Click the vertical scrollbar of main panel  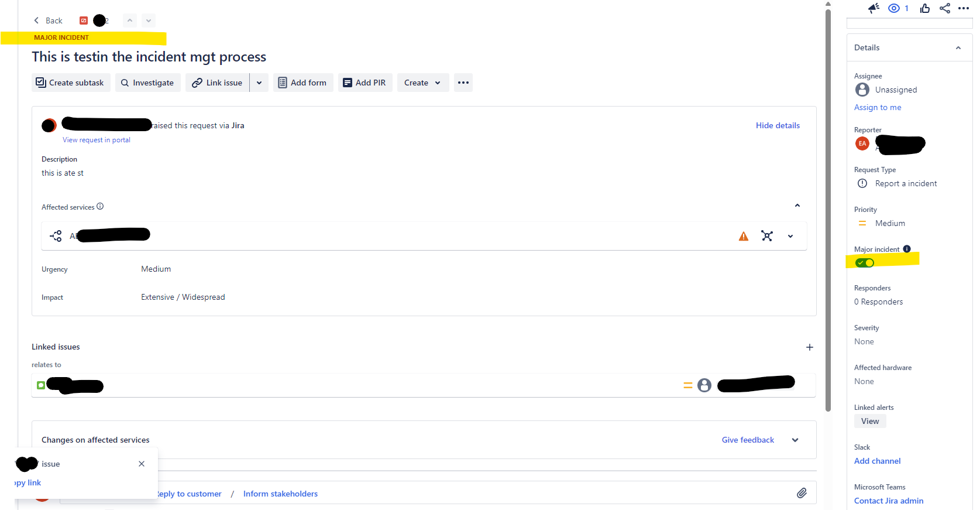pos(828,211)
